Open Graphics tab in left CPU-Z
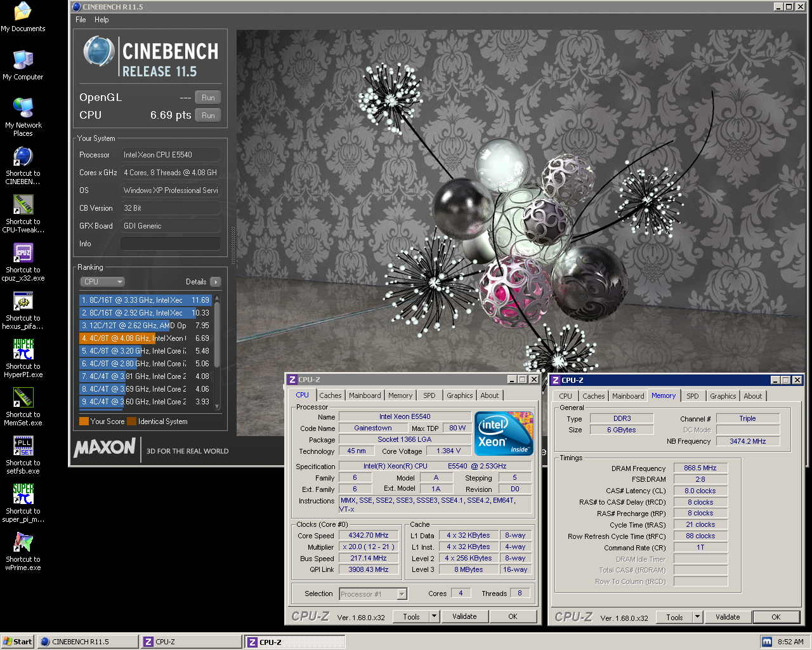The width and height of the screenshot is (812, 650). [459, 395]
